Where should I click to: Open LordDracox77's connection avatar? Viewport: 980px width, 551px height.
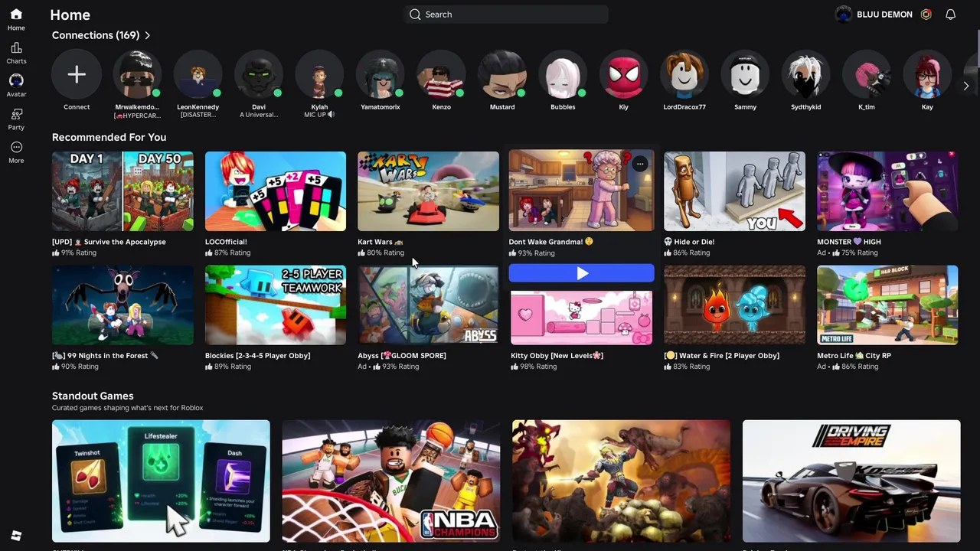[x=684, y=74]
